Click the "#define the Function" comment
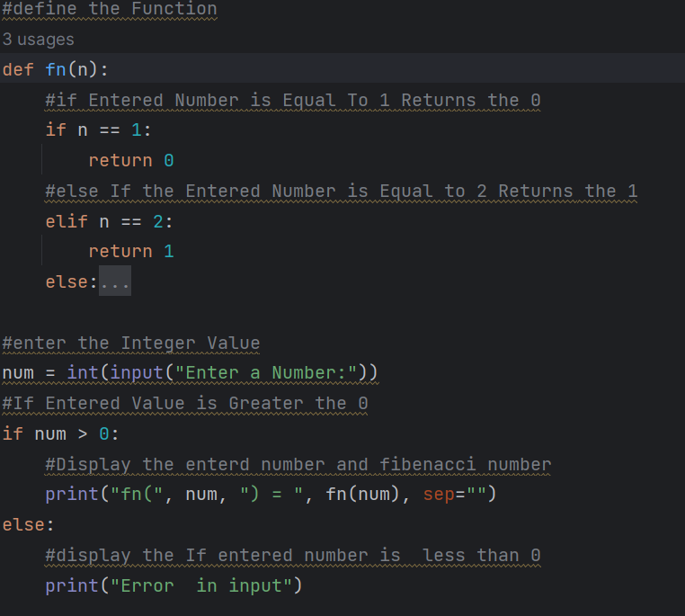Image resolution: width=685 pixels, height=616 pixels. [109, 9]
